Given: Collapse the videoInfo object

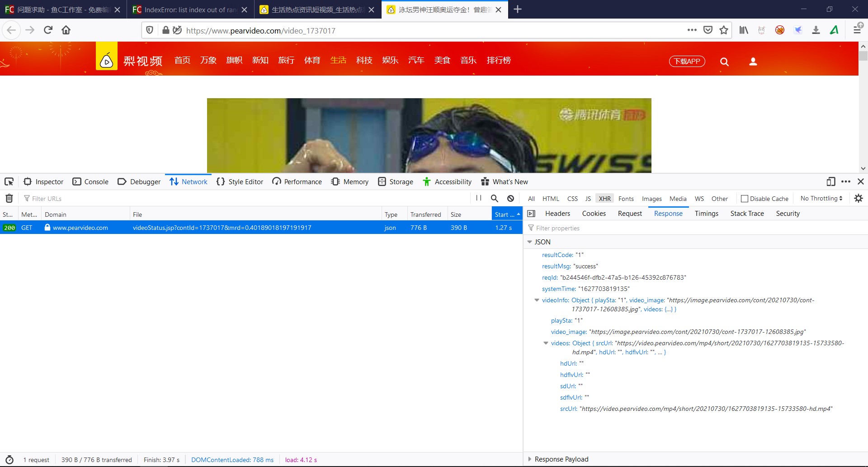Looking at the screenshot, I should 537,300.
